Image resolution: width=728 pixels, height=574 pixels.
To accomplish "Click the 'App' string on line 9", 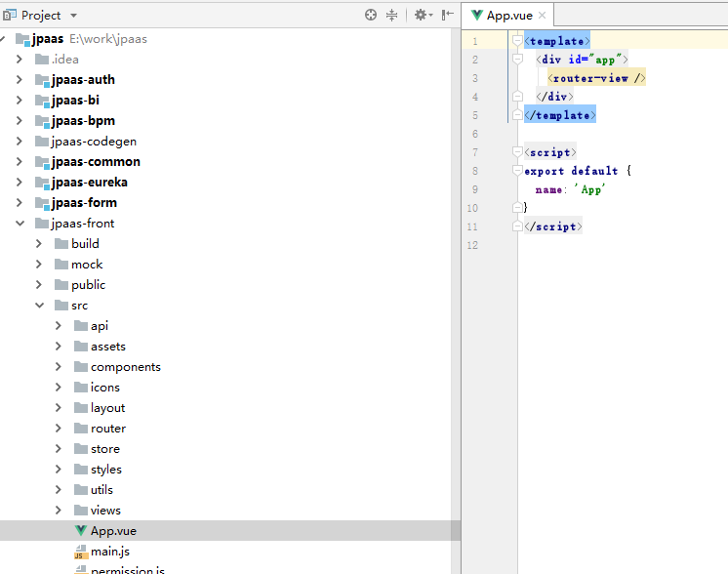I will [590, 189].
